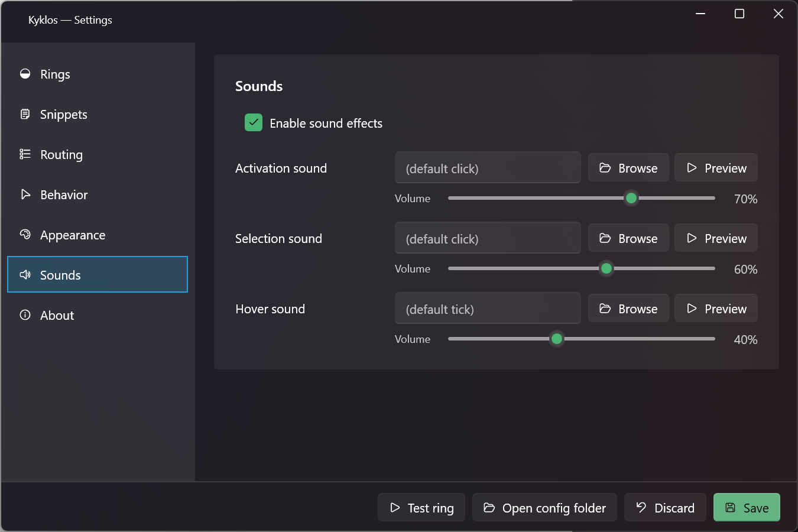Click the 40% hover volume value
This screenshot has width=798, height=532.
click(745, 340)
